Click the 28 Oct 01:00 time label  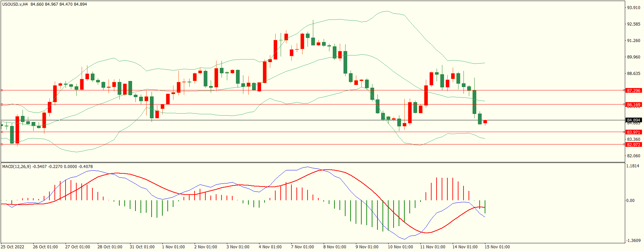(x=110, y=247)
